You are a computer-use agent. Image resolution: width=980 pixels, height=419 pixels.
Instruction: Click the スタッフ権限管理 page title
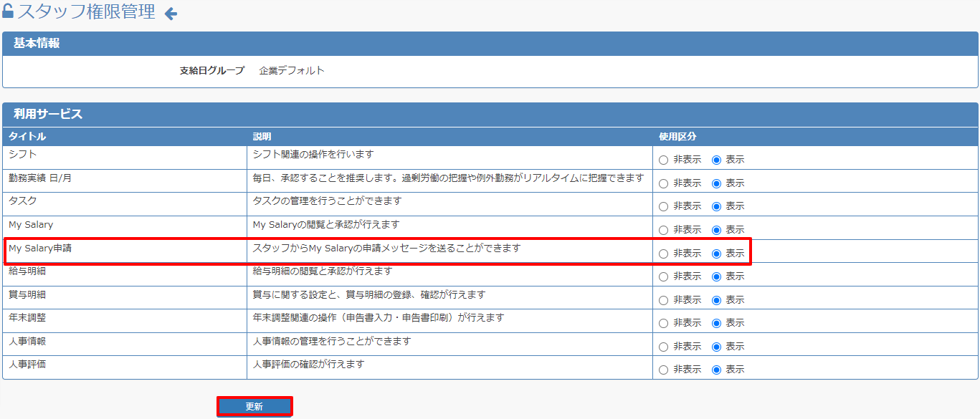pos(86,11)
